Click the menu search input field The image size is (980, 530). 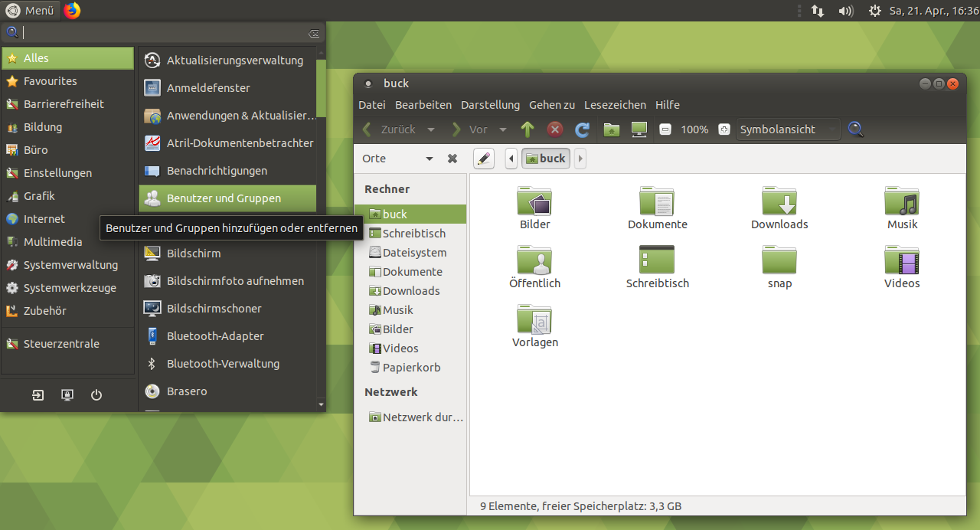(x=164, y=33)
